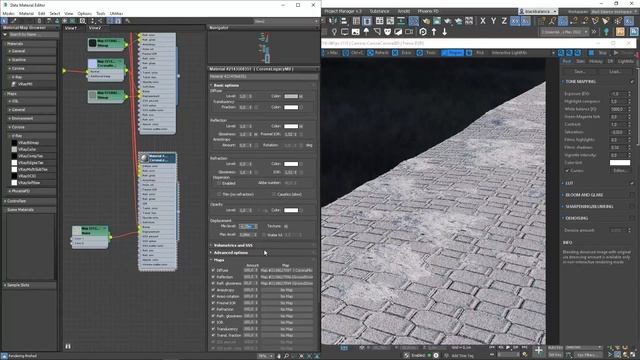Click the Diffuse map slot button in Maps
This screenshot has width=640, height=360.
click(x=287, y=270)
